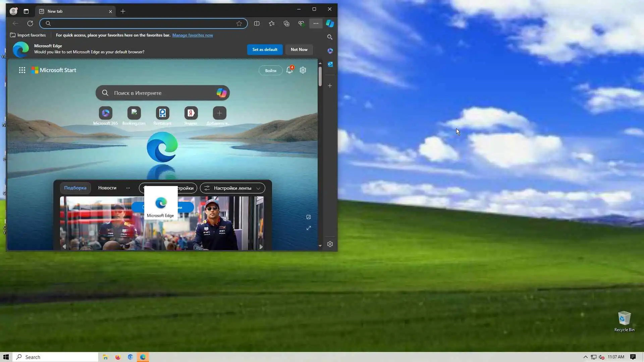Open notifications bell with badge
Screen dimensions: 644x362
click(x=289, y=70)
